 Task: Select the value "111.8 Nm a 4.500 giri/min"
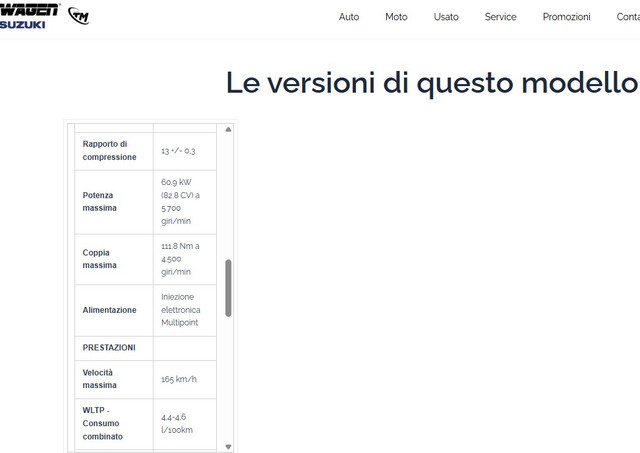coord(180,259)
